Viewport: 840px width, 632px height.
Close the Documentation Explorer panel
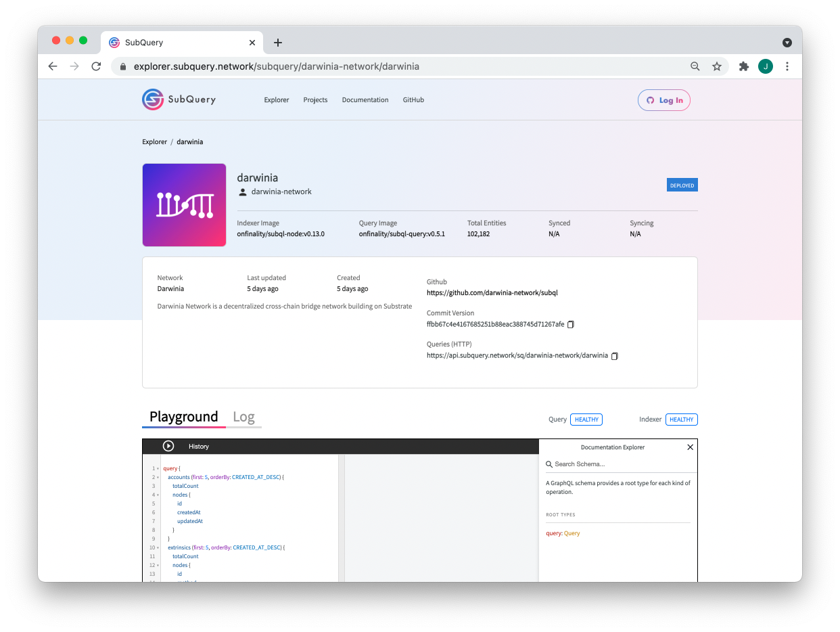(x=690, y=447)
